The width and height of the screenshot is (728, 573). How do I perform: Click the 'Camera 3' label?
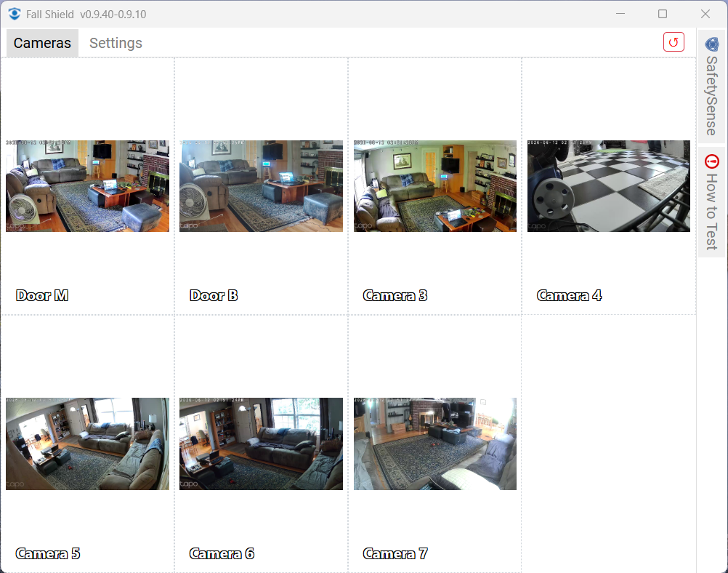pos(395,295)
